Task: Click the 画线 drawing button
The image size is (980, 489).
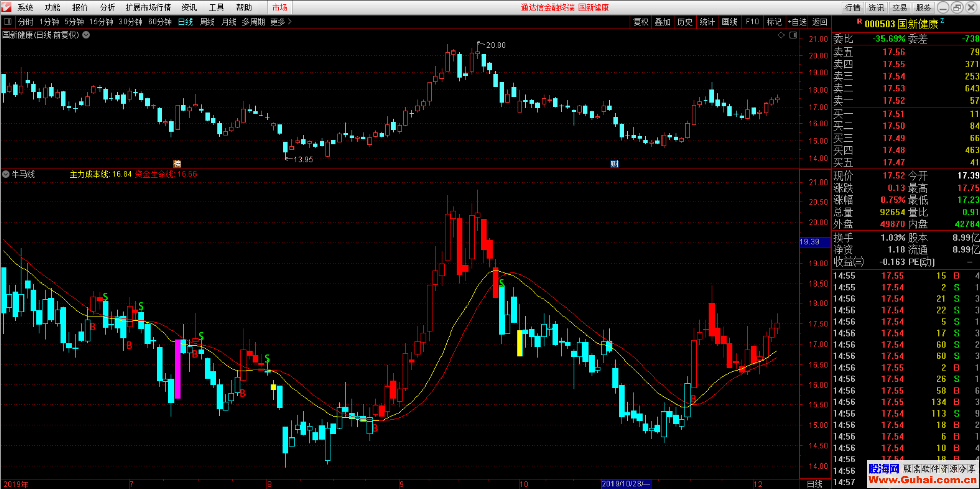Action: (x=729, y=22)
